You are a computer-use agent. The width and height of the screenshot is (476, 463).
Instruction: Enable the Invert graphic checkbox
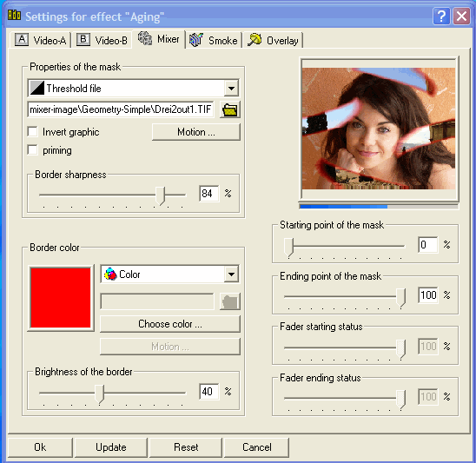click(x=32, y=132)
